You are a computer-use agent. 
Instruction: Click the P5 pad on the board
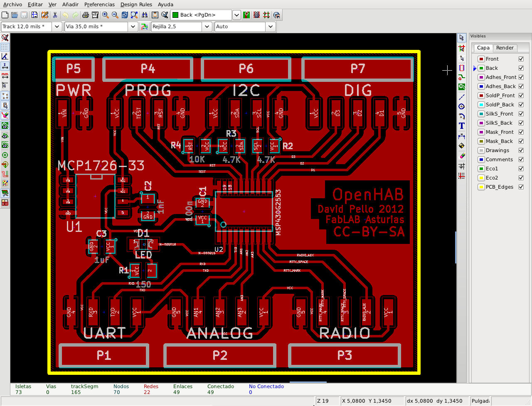click(74, 69)
